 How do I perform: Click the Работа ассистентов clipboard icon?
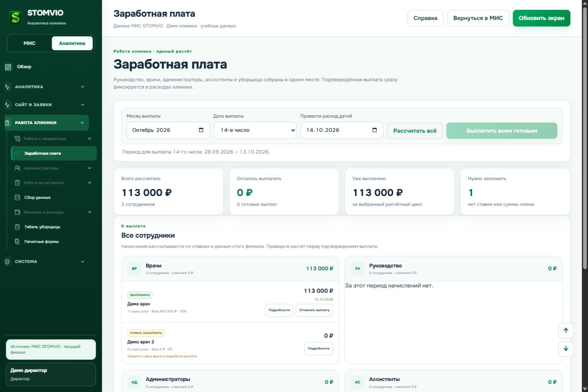point(17,183)
